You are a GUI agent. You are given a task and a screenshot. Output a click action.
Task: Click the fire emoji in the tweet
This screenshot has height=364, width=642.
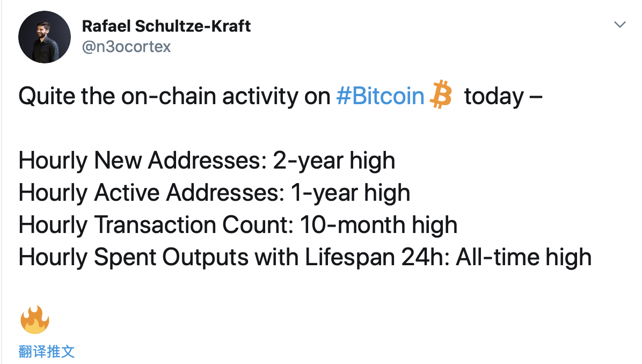click(x=35, y=319)
